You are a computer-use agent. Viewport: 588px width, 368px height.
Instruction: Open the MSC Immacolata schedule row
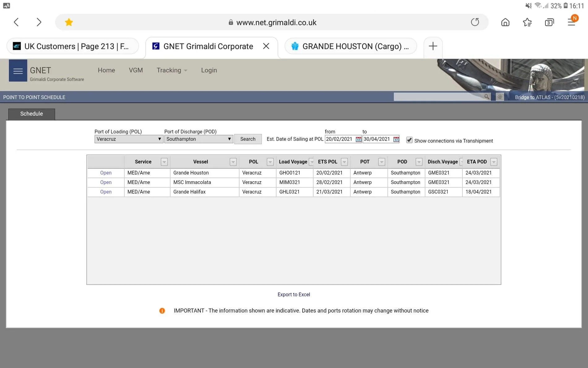pos(106,182)
